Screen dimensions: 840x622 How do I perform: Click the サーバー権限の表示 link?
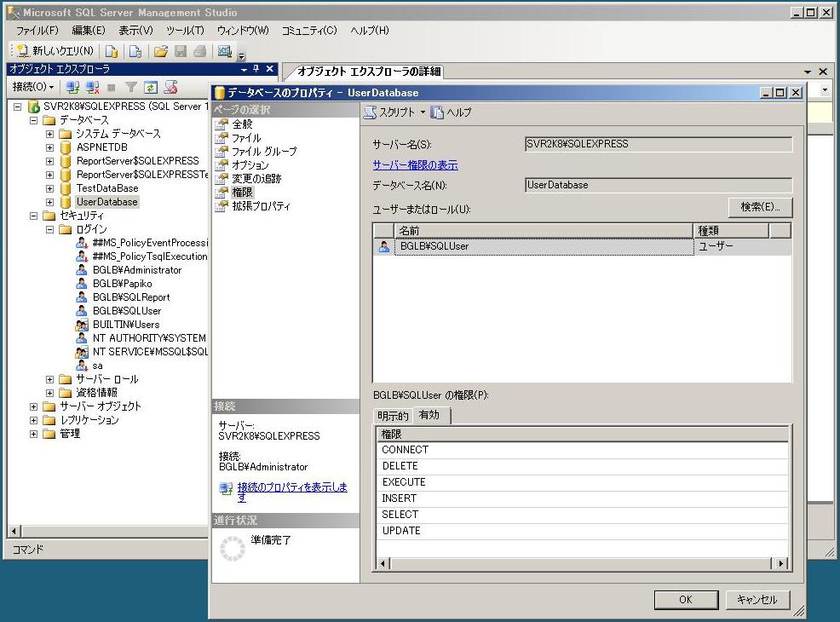pos(415,165)
